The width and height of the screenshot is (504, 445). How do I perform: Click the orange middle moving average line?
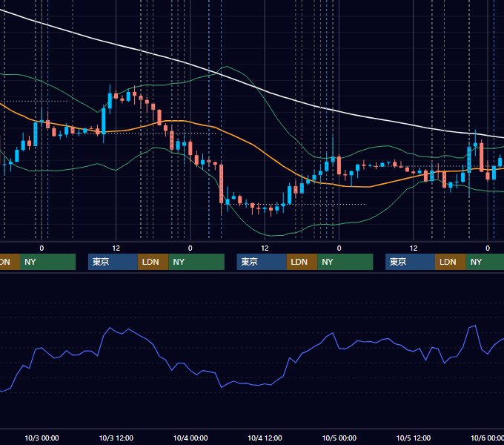pos(251,143)
